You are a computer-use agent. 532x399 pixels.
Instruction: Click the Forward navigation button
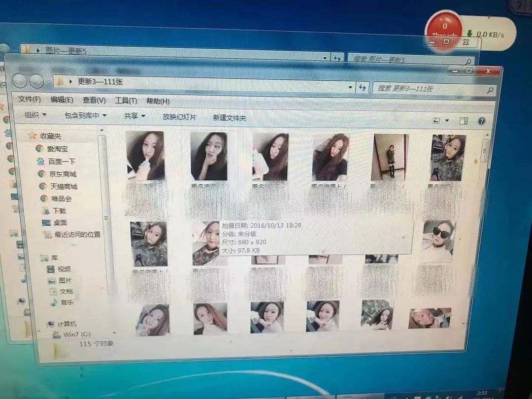[36, 81]
